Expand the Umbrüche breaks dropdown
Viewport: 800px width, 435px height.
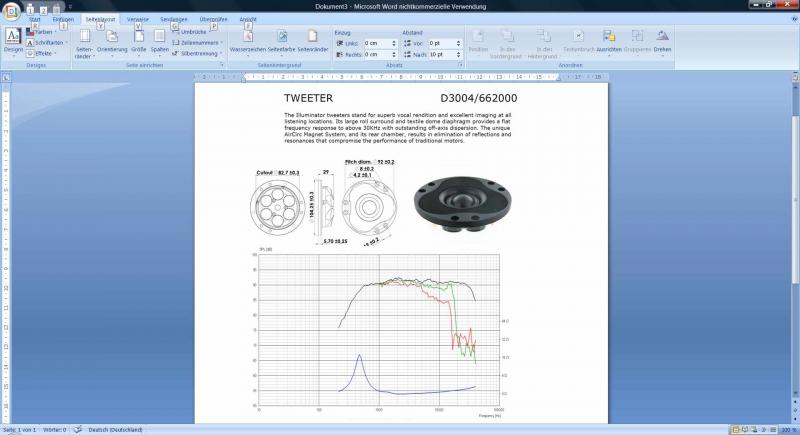pyautogui.click(x=190, y=32)
